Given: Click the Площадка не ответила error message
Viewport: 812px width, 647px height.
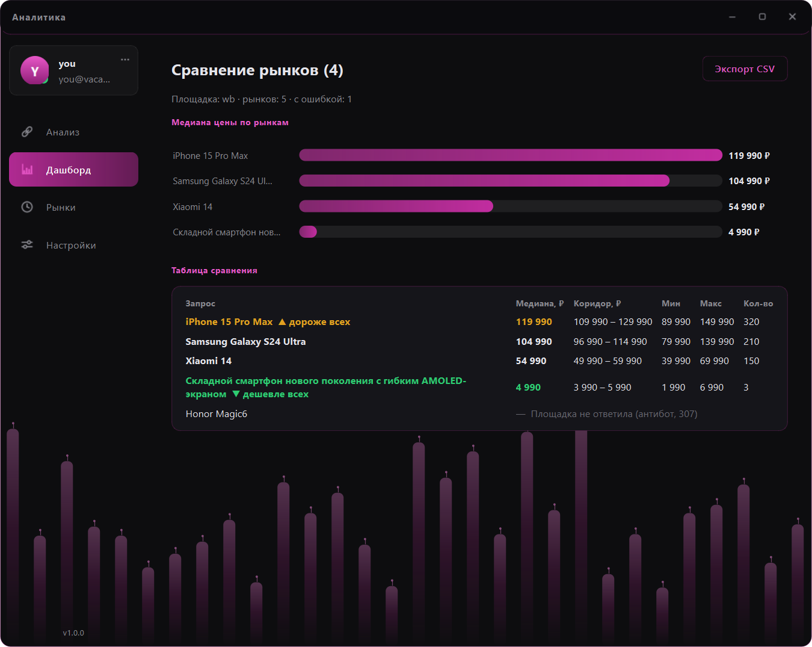Looking at the screenshot, I should (614, 414).
